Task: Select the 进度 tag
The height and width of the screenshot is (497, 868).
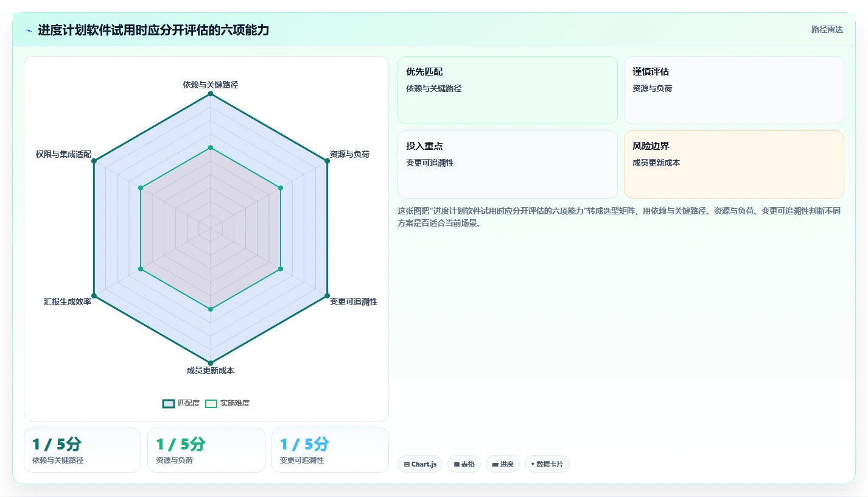Action: click(x=503, y=464)
